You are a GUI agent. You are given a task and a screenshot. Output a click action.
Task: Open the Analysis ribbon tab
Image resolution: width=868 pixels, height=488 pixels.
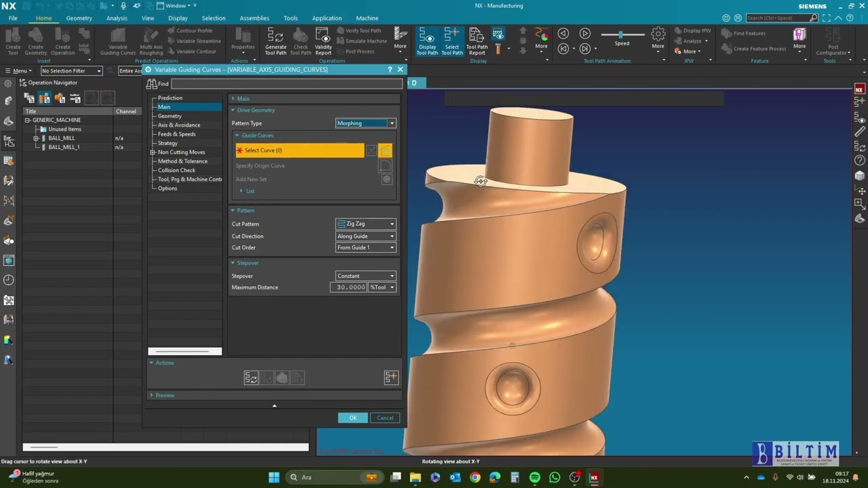tap(117, 18)
